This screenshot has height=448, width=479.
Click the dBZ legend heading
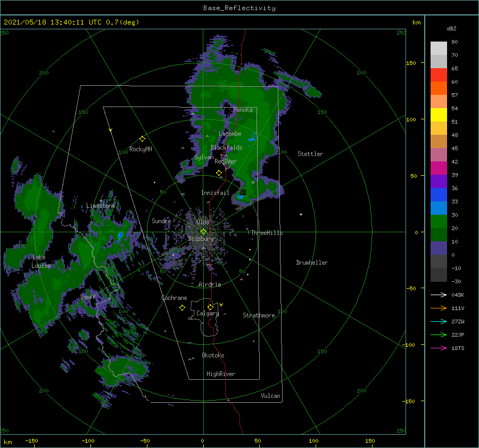click(451, 28)
